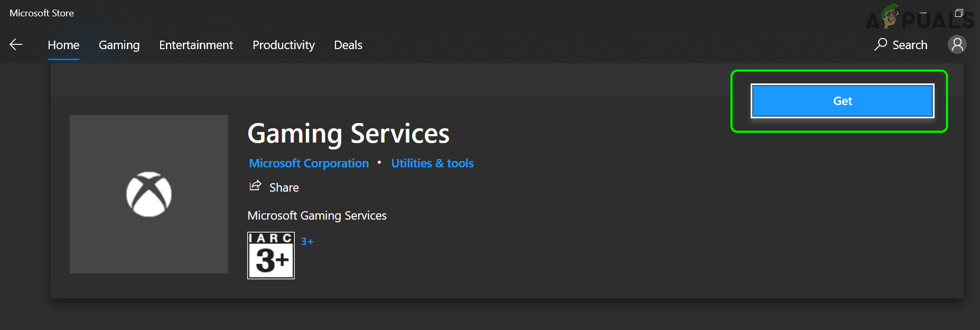Click the IARC 3+ rating badge
The image size is (980, 330).
[x=271, y=256]
